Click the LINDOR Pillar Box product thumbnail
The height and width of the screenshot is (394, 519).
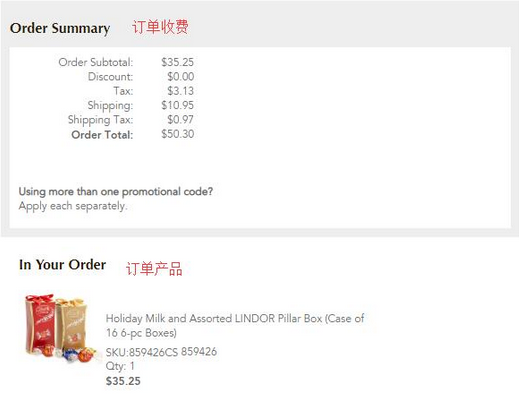[60, 328]
